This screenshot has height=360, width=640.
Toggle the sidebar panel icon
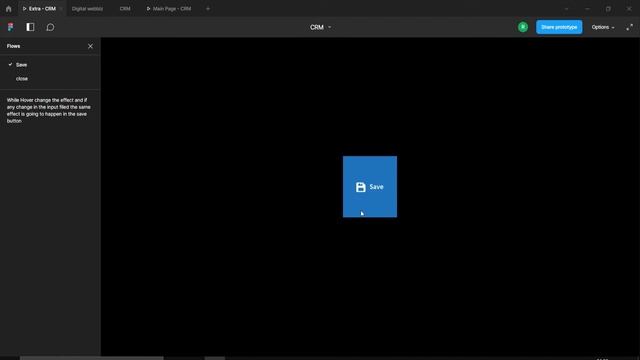pos(30,27)
